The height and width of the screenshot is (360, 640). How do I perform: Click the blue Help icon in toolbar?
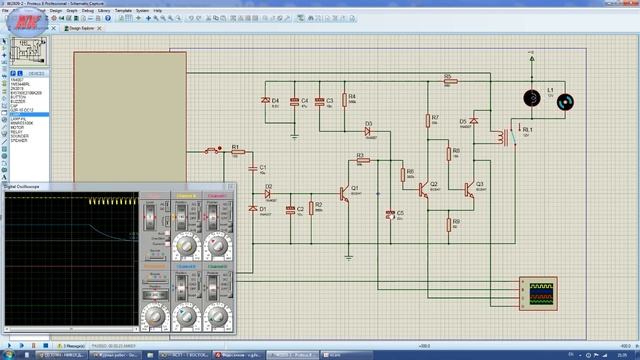(x=108, y=18)
